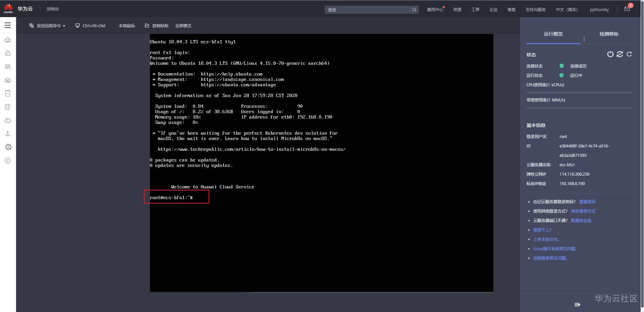This screenshot has height=312, width=644.
Task: Open the mail notifications icon
Action: click(x=627, y=9)
